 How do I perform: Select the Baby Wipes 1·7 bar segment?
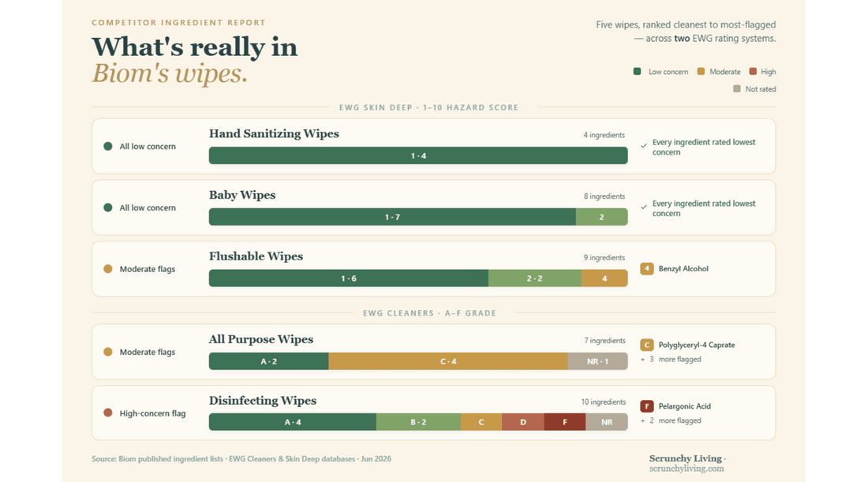[x=392, y=217]
